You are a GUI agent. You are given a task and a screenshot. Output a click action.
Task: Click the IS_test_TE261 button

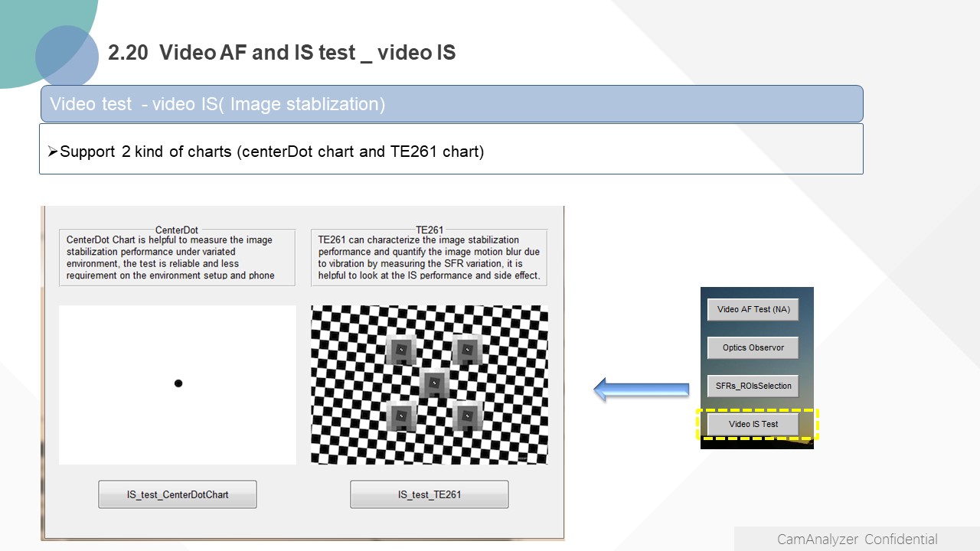[x=430, y=494]
